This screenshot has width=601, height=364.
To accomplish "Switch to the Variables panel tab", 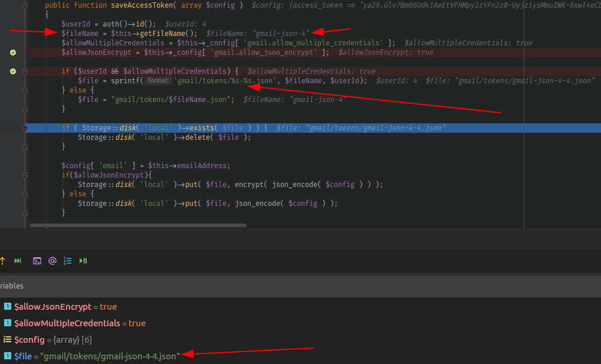I will (x=12, y=286).
